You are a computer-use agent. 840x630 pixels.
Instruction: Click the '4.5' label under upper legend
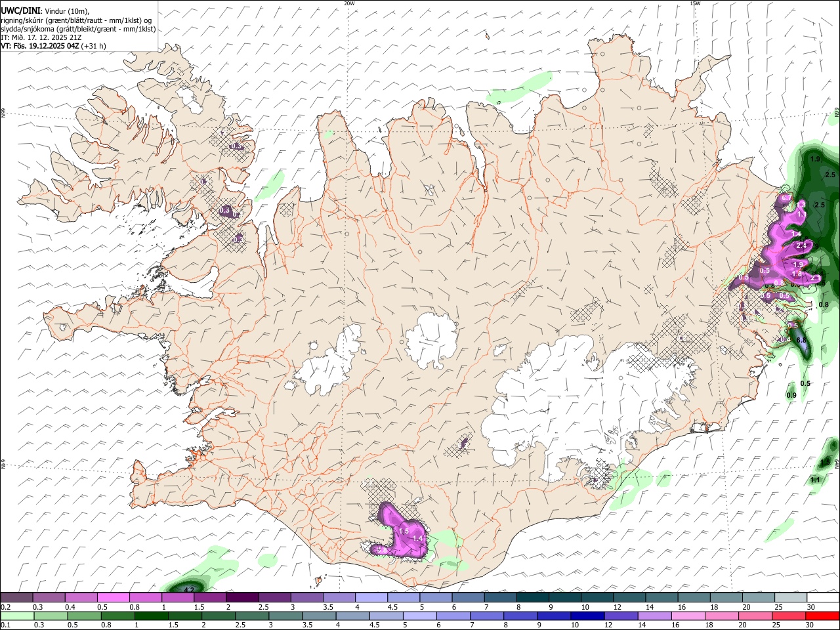click(392, 607)
